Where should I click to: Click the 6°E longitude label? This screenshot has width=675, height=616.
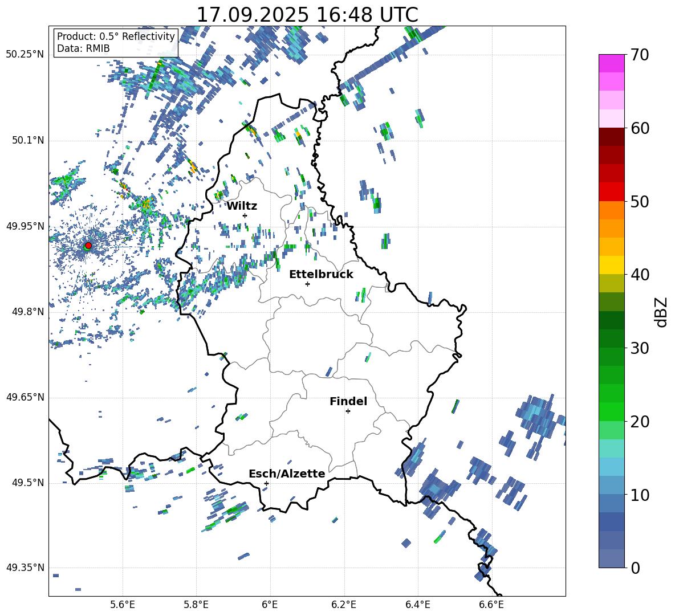click(x=270, y=605)
